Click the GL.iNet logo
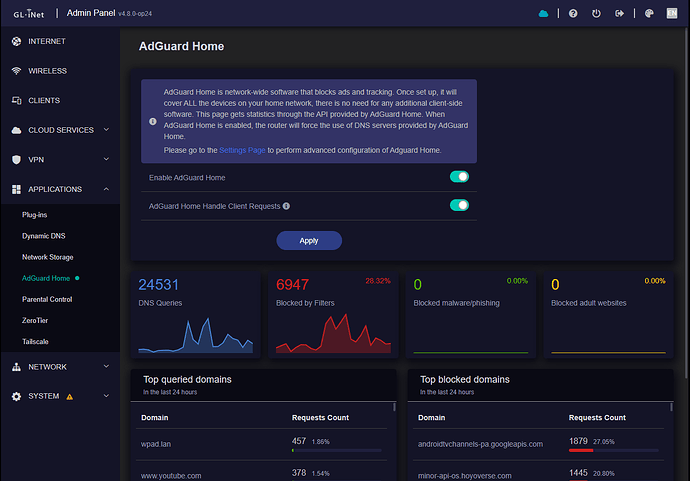The height and width of the screenshot is (481, 690). pyautogui.click(x=29, y=14)
